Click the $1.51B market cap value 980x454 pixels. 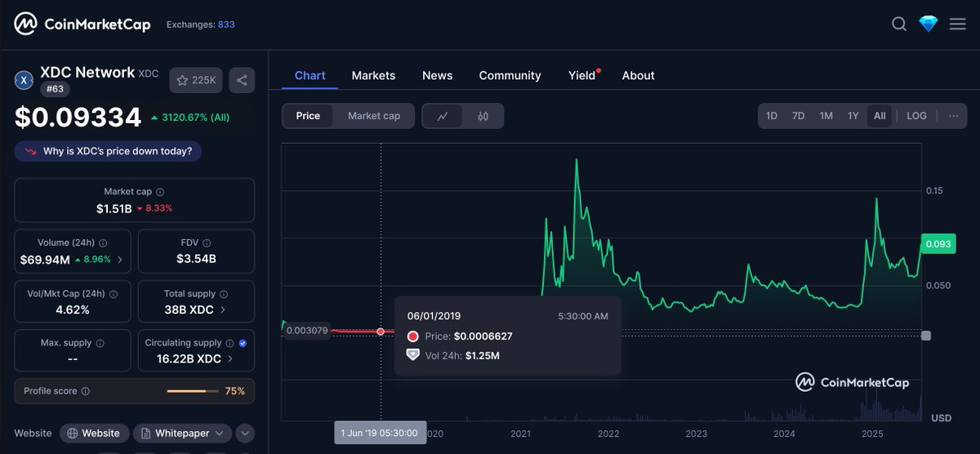114,208
